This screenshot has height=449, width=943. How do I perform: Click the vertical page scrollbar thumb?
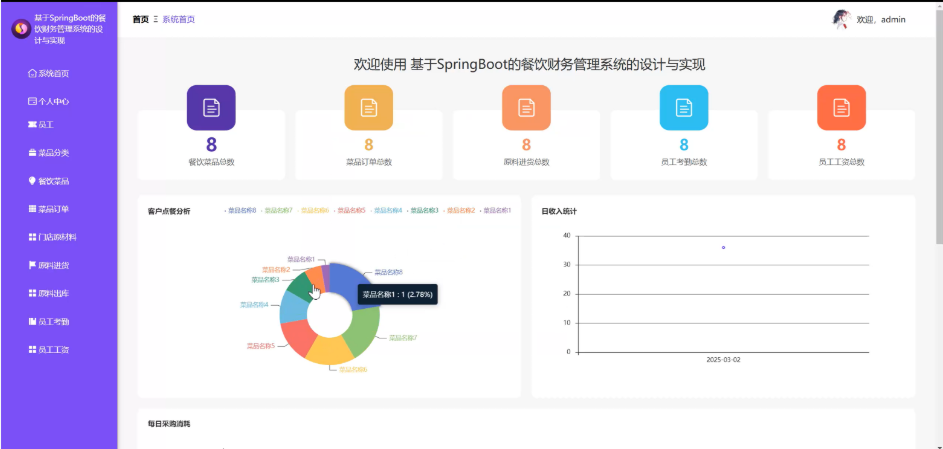939,126
